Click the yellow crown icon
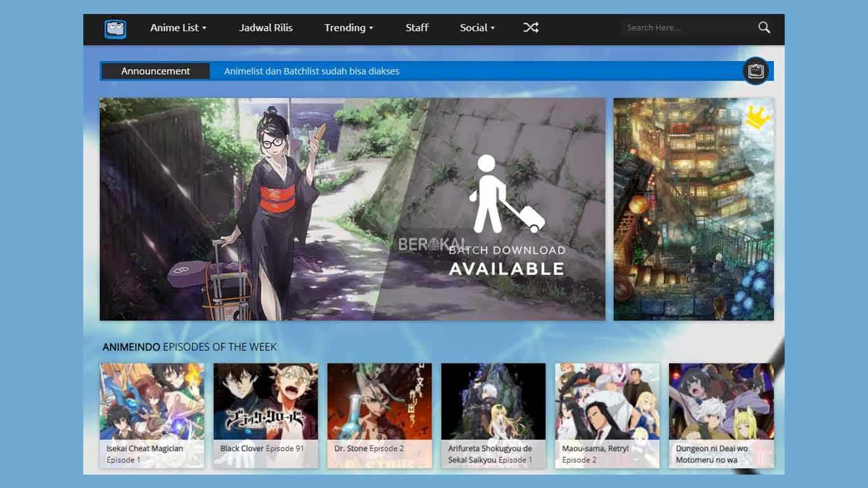 757,117
